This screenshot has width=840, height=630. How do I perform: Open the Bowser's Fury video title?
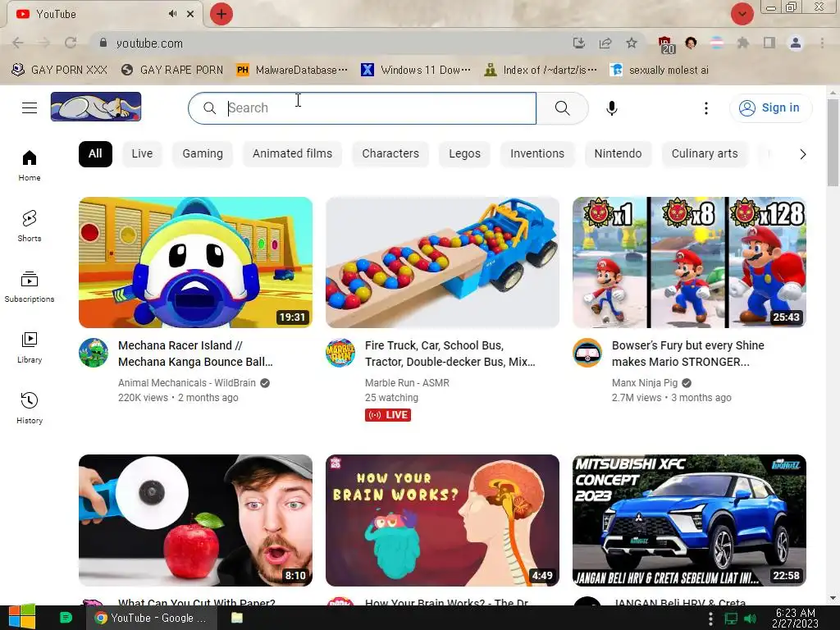pos(688,354)
